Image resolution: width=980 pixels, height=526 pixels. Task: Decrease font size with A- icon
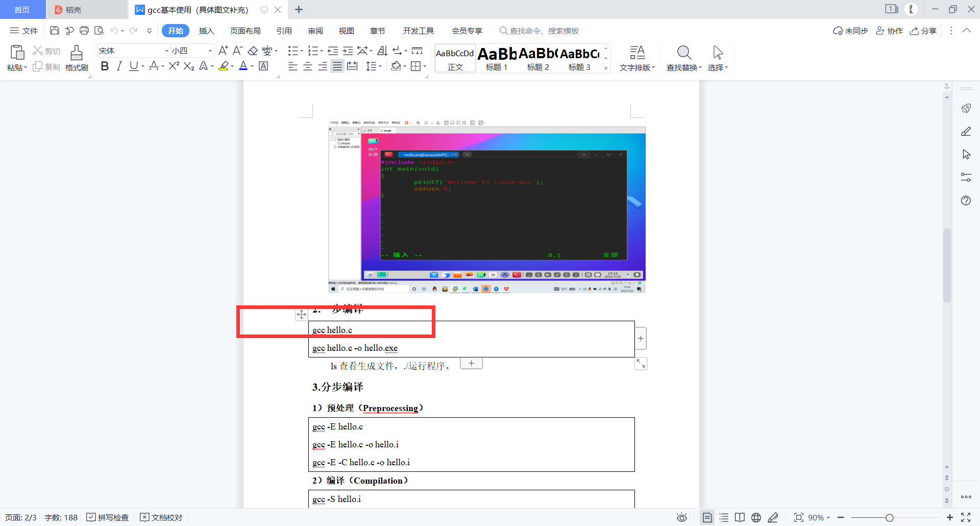(237, 51)
